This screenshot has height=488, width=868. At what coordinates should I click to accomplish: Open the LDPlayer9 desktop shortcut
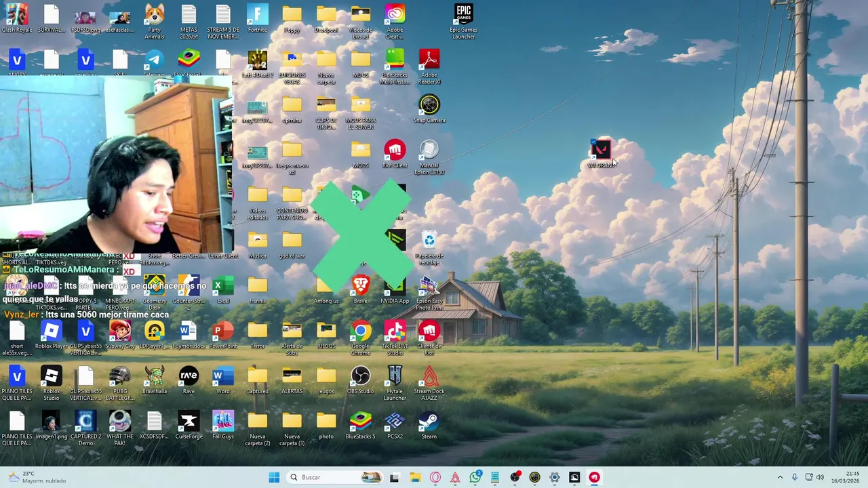(x=155, y=335)
